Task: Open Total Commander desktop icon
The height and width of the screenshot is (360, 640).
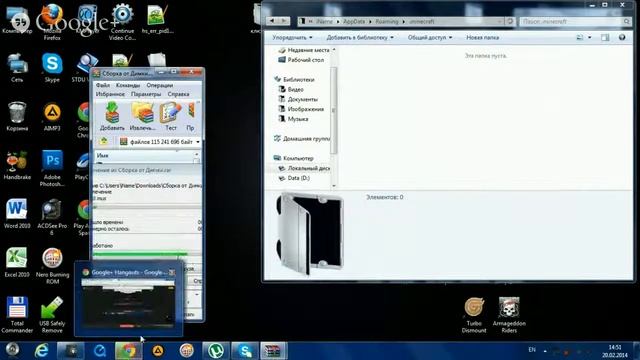Action: click(17, 315)
